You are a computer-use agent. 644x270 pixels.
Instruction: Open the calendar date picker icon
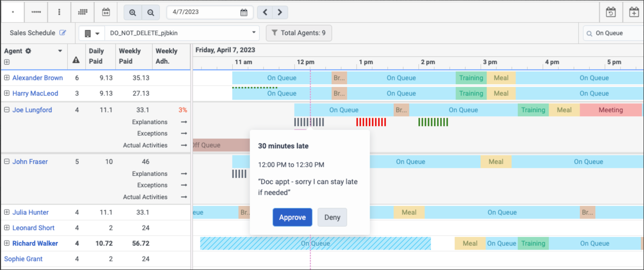(244, 12)
